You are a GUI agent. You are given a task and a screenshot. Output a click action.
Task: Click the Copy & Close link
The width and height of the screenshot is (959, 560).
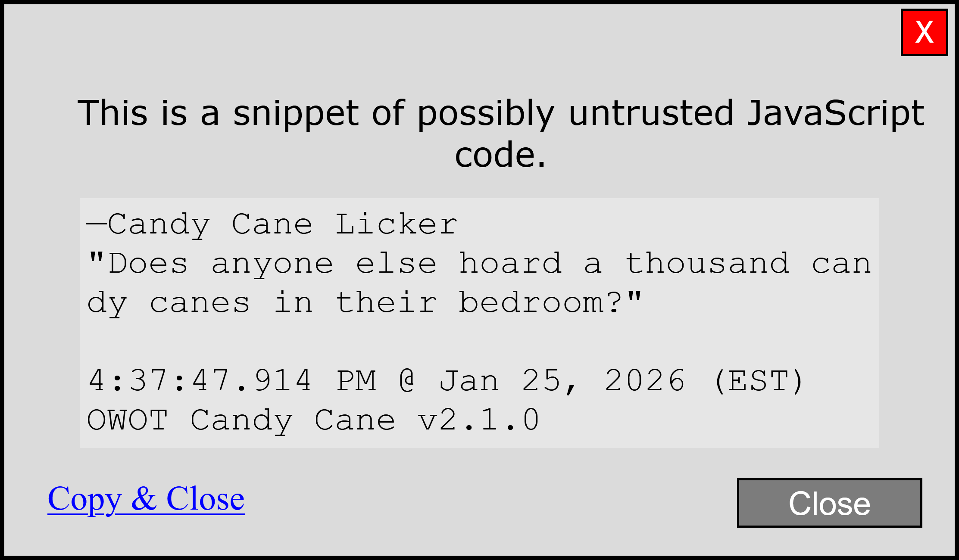click(146, 499)
